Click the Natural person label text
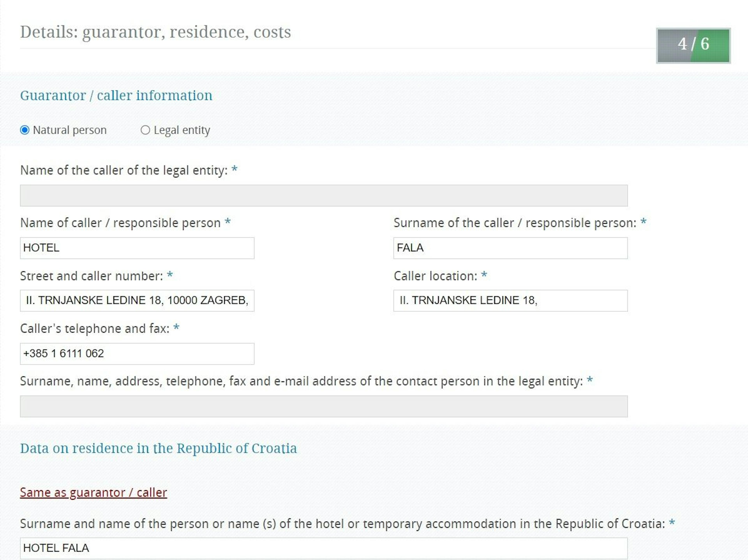Viewport: 748px width, 560px height. click(x=70, y=130)
